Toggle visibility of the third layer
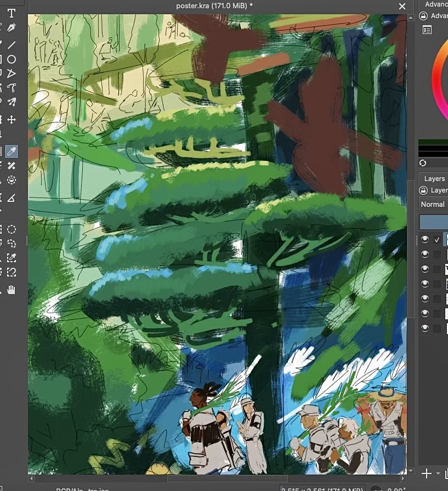Image resolution: width=448 pixels, height=491 pixels. 425,269
